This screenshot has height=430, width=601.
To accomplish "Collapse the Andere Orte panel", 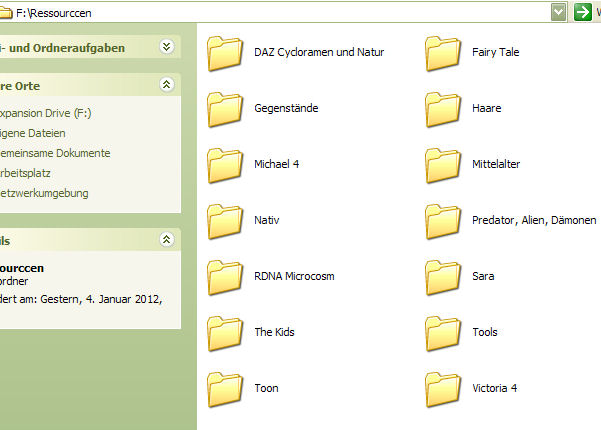I will tap(167, 84).
